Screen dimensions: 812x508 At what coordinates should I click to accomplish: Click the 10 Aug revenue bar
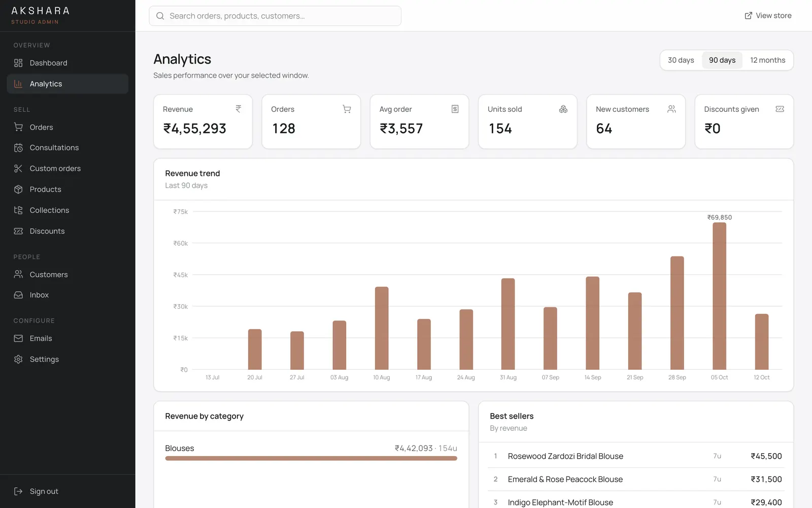(382, 328)
